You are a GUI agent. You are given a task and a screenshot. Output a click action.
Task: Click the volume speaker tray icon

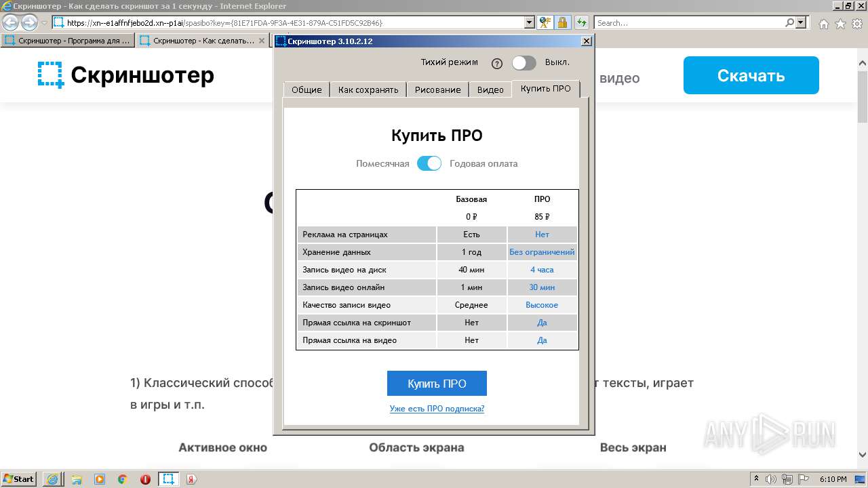point(770,479)
